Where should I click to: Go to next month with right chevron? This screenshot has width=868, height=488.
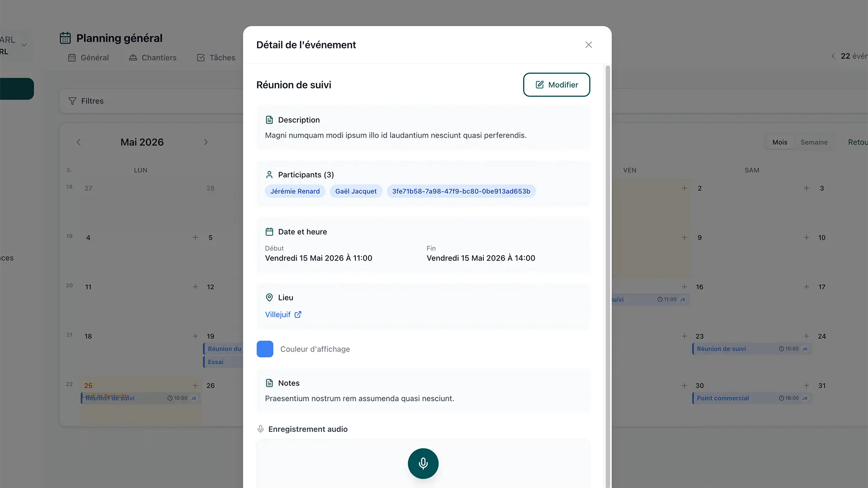(206, 142)
